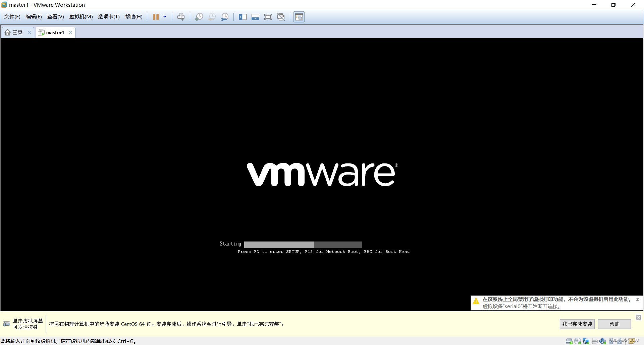Revert VM to previous snapshot
Screen dimensions: 644x345
[212, 17]
